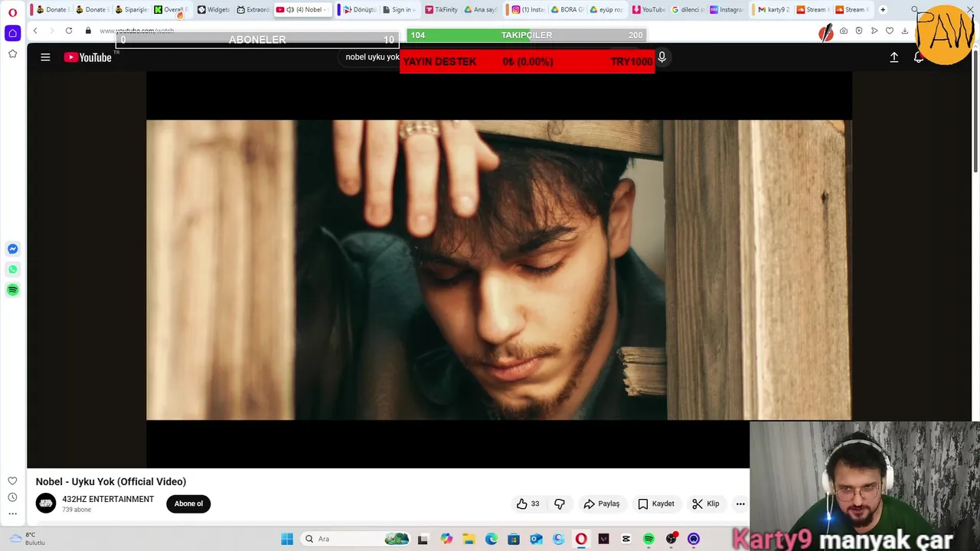The width and height of the screenshot is (980, 551).
Task: Click the youtube.com address bar
Action: pyautogui.click(x=136, y=31)
